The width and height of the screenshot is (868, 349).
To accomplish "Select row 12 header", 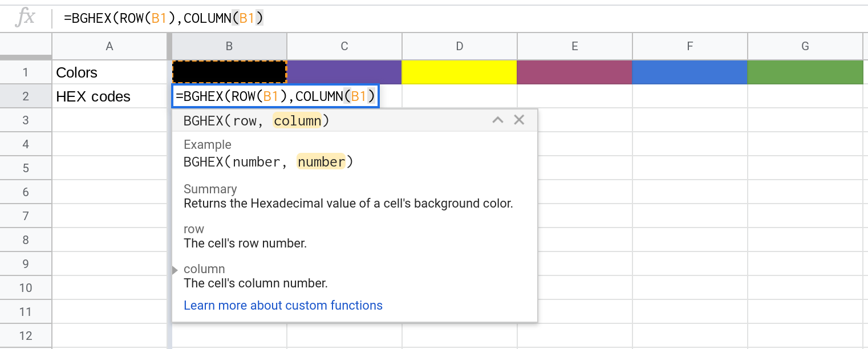I will coord(26,336).
